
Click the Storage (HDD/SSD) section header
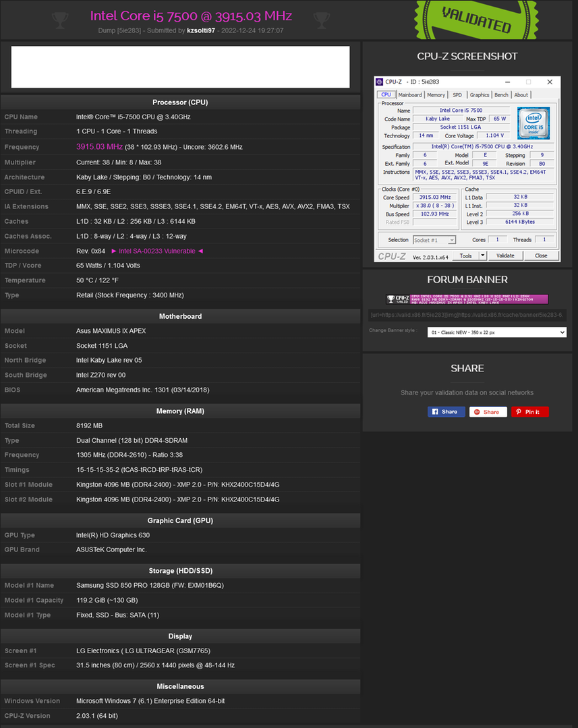[180, 571]
